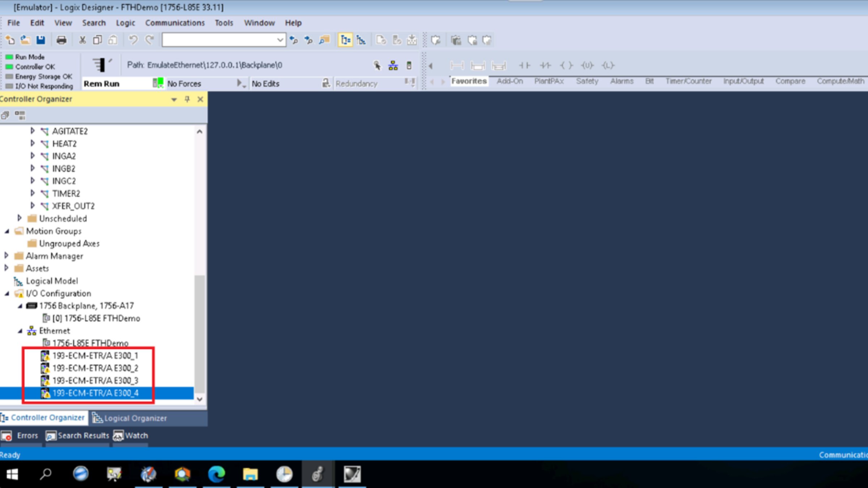Open the Windows Start menu
This screenshot has width=868, height=488.
[12, 474]
